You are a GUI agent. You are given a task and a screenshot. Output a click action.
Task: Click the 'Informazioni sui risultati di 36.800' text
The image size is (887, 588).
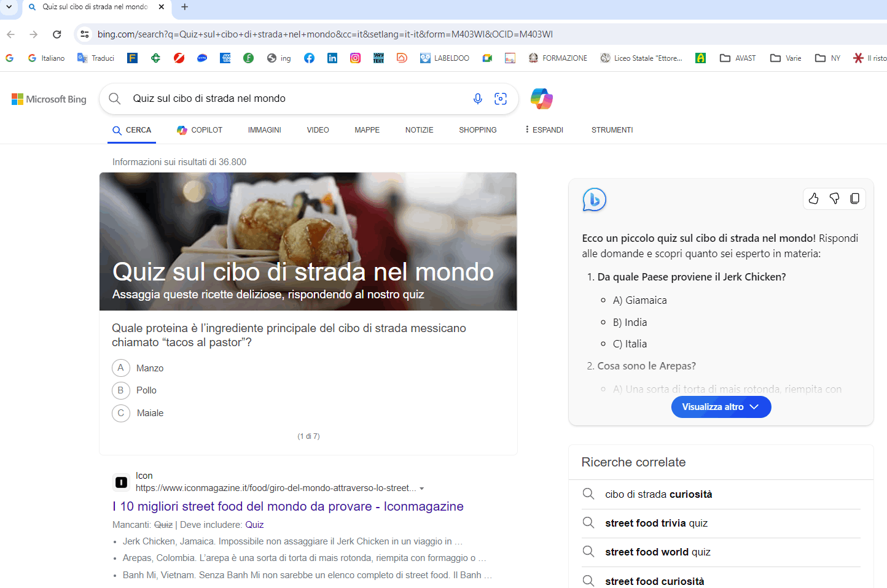click(179, 162)
